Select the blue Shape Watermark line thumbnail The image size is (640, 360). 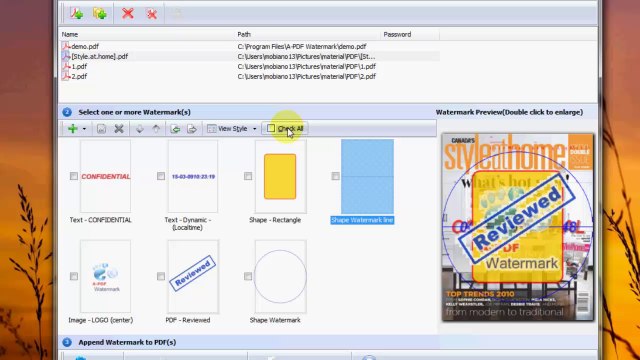(367, 176)
